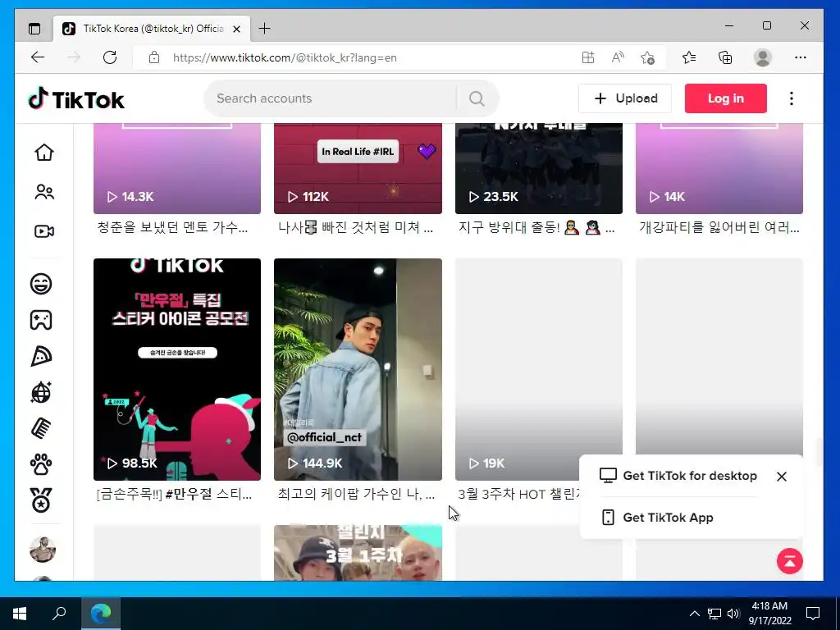
Task: Show hidden system tray icons chevron
Action: pos(694,614)
